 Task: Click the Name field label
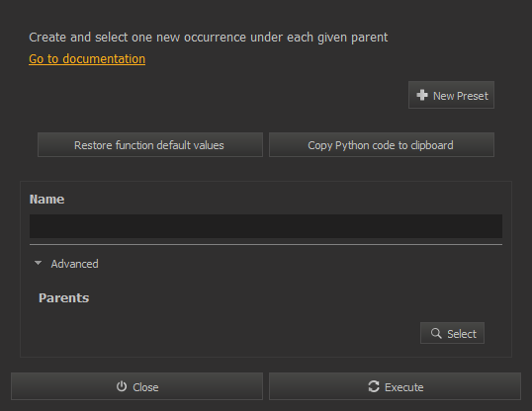pyautogui.click(x=46, y=199)
